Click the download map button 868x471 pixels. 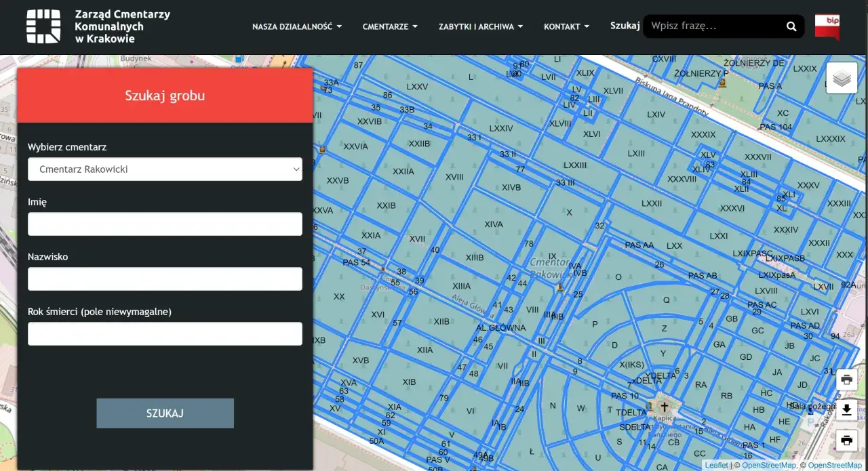click(846, 410)
